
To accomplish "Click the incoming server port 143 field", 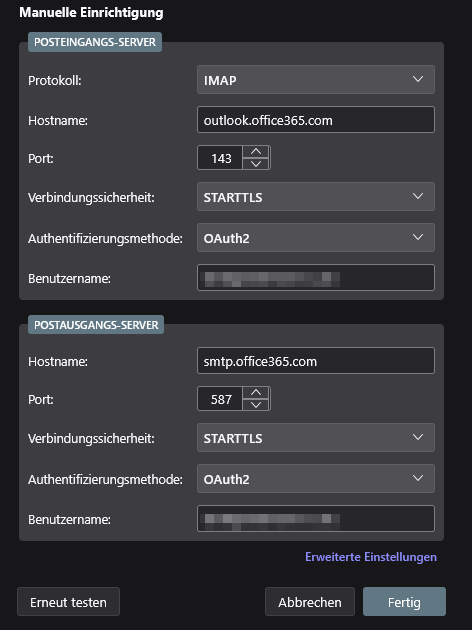I will 220,158.
